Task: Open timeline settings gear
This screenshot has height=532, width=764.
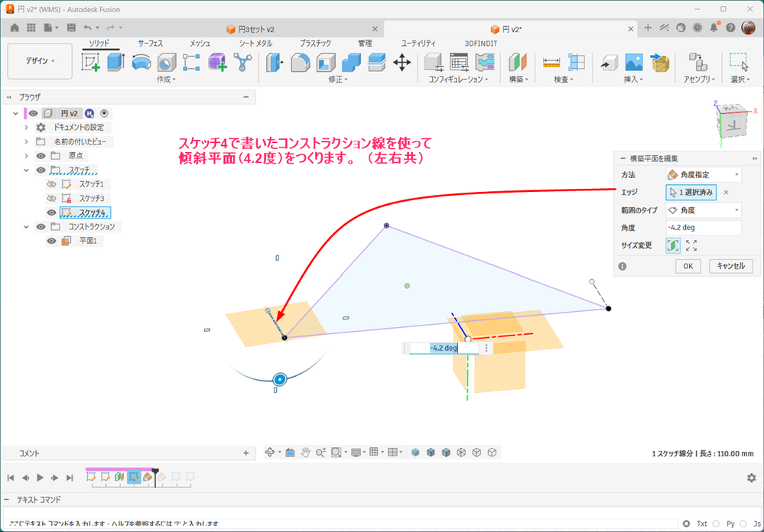Action: click(x=751, y=478)
